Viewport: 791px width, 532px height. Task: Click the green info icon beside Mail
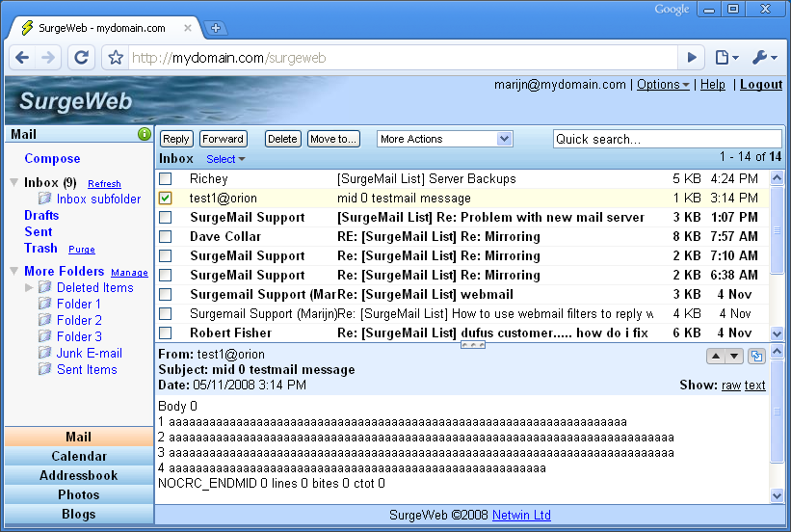145,135
